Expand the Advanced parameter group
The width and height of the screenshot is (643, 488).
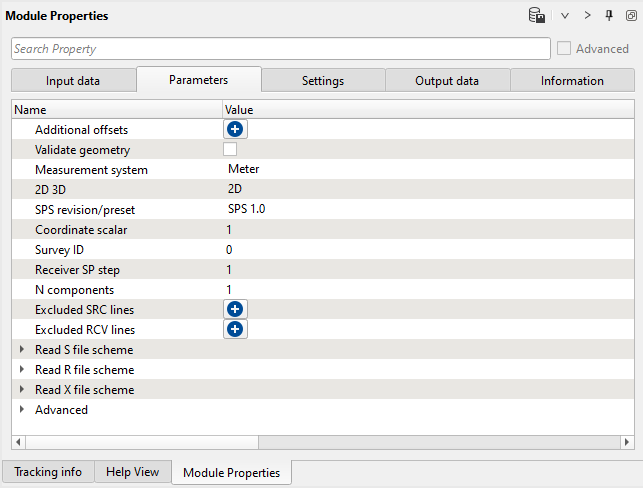coord(22,410)
